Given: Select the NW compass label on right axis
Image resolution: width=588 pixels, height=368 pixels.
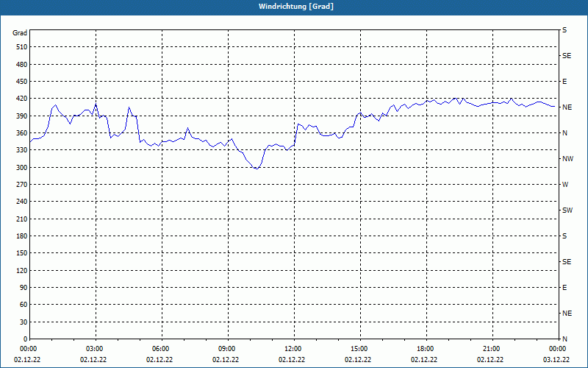Looking at the screenshot, I should click(x=568, y=159).
